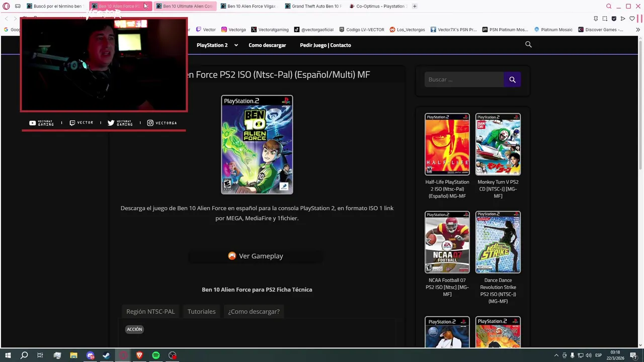Click the heart bookmark icon in address bar

(632, 19)
